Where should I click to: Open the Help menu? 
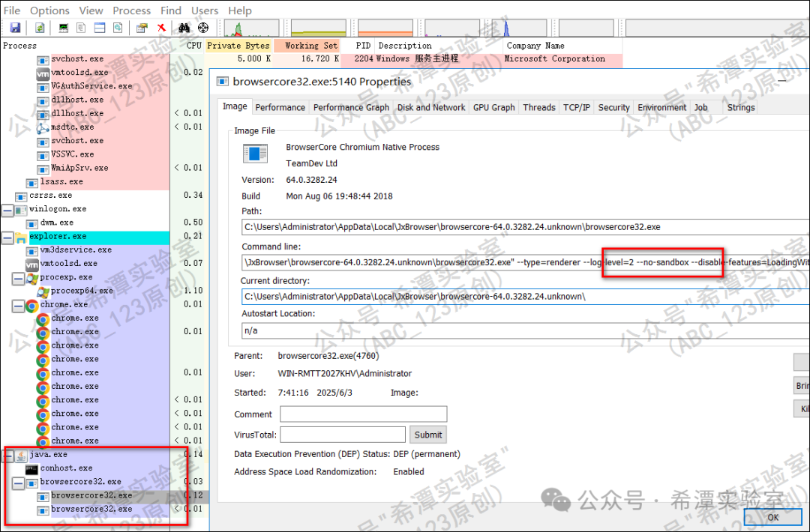pos(240,10)
